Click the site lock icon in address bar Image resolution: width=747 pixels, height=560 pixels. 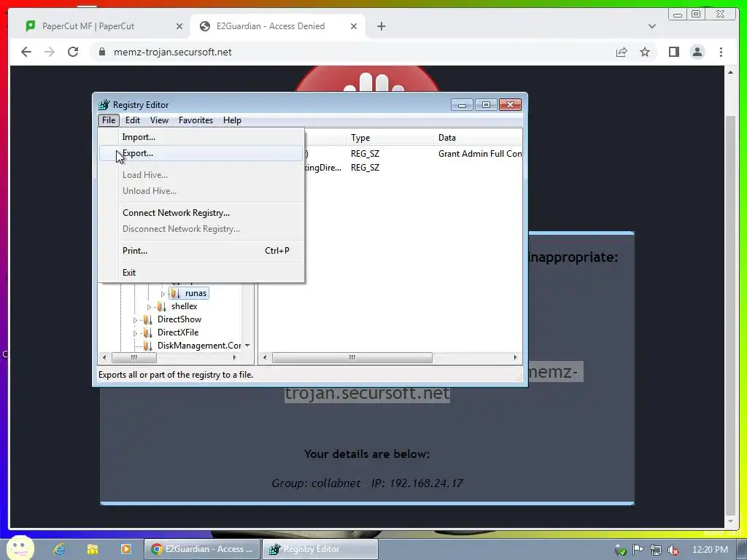101,52
